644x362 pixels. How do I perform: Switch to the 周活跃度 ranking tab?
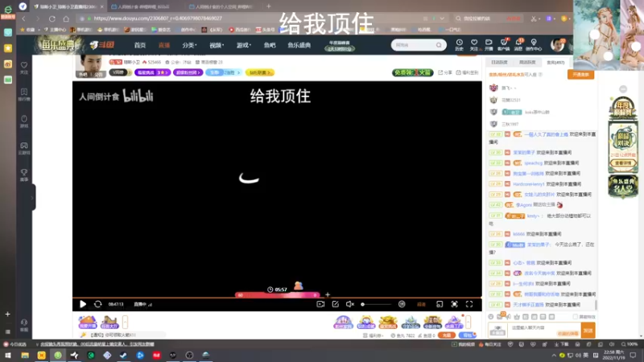527,63
